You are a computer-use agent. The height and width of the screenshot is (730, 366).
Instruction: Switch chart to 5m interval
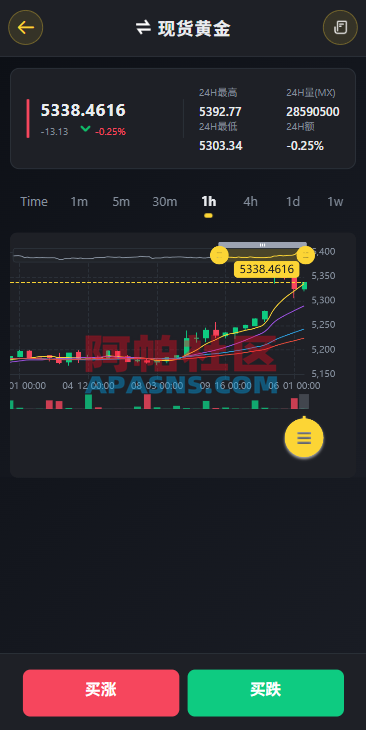click(x=121, y=202)
